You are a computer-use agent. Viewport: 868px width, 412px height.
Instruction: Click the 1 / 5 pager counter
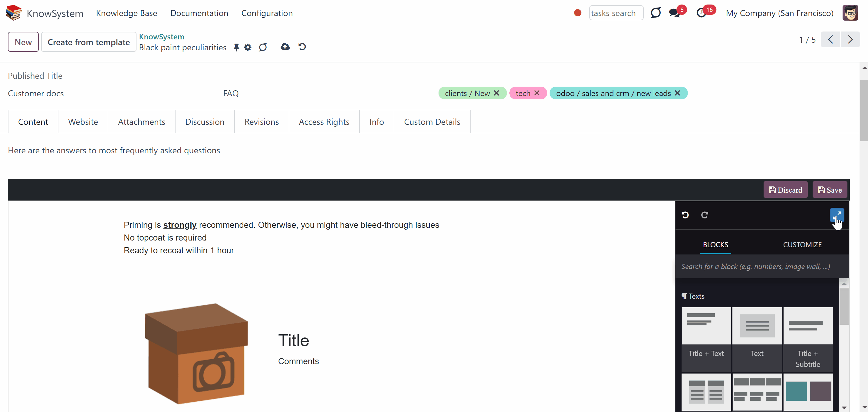coord(807,39)
